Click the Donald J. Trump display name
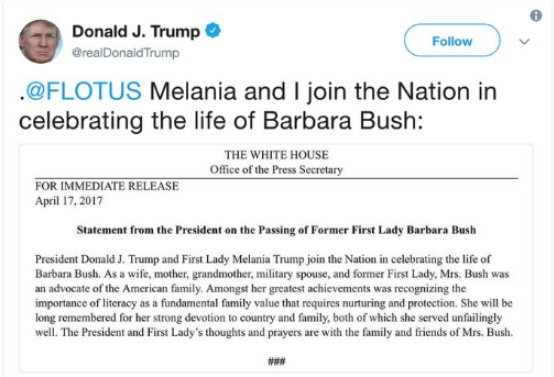The width and height of the screenshot is (554, 377). (136, 31)
